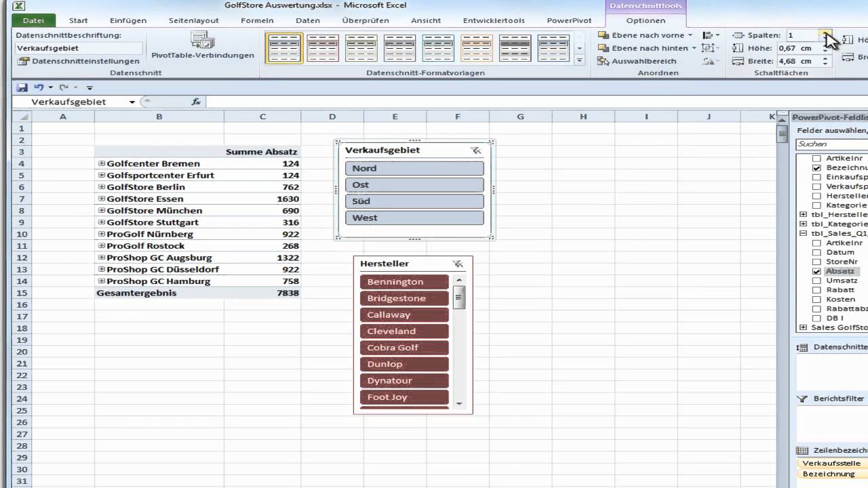The image size is (868, 488).
Task: Expand the Sales GolfStore node
Action: coord(804,327)
